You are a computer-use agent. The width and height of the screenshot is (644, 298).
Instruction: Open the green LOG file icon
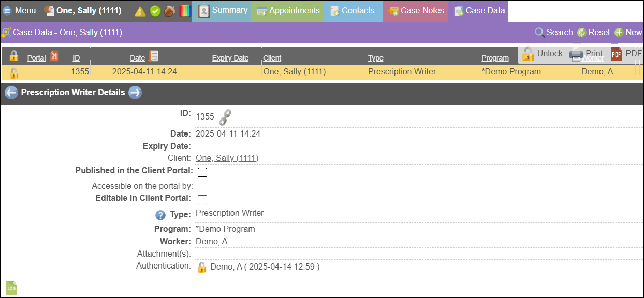click(11, 288)
